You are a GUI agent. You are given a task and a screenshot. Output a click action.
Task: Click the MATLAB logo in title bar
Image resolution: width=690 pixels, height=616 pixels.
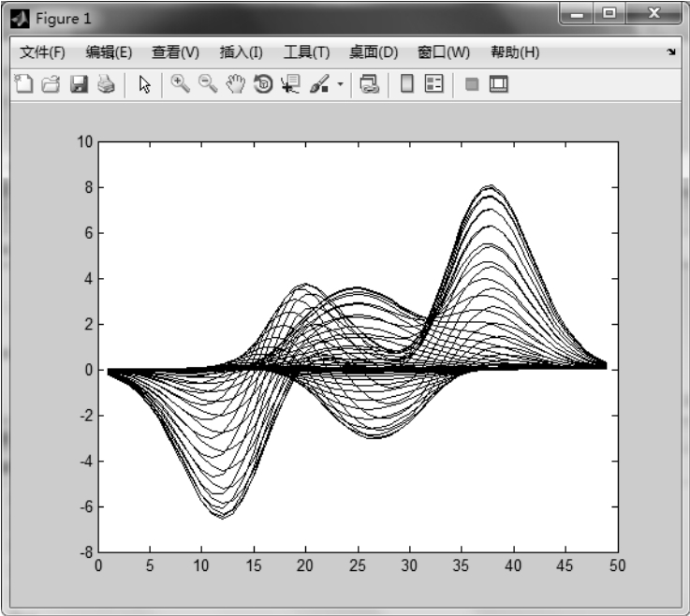click(20, 19)
